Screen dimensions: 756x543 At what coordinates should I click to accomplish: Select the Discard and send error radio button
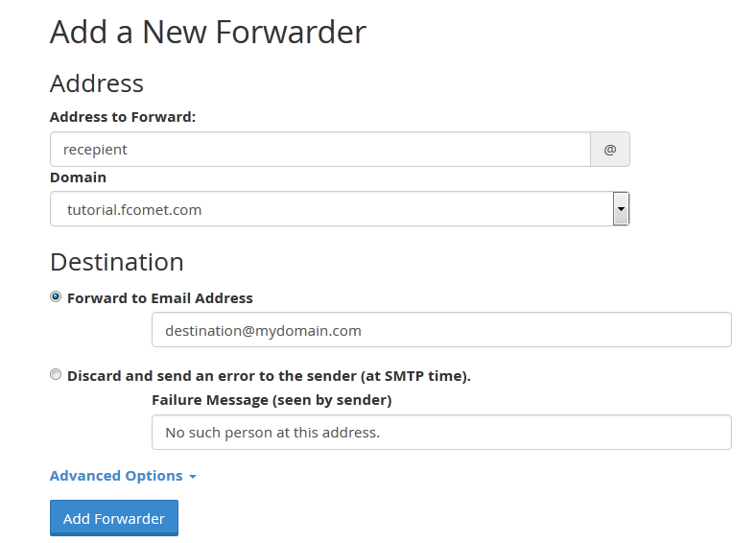point(56,375)
